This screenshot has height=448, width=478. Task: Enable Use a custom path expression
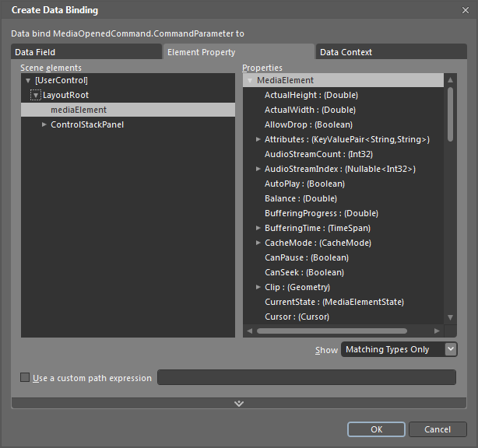coord(25,378)
